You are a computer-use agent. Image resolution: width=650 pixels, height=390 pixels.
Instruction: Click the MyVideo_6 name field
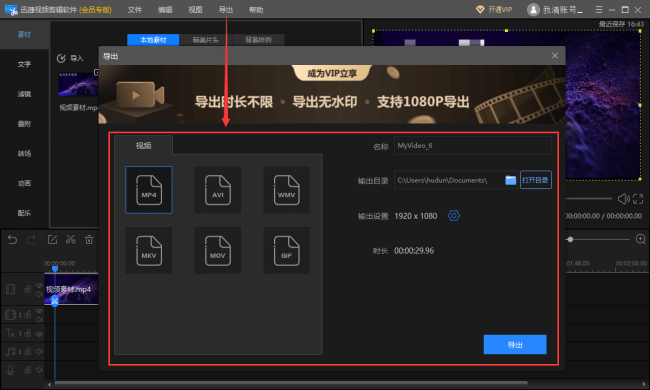pyautogui.click(x=473, y=145)
